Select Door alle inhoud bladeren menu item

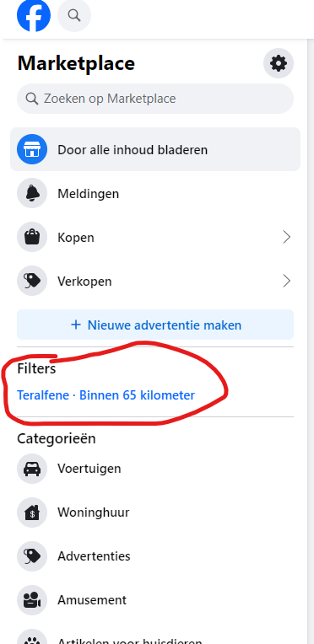[155, 149]
